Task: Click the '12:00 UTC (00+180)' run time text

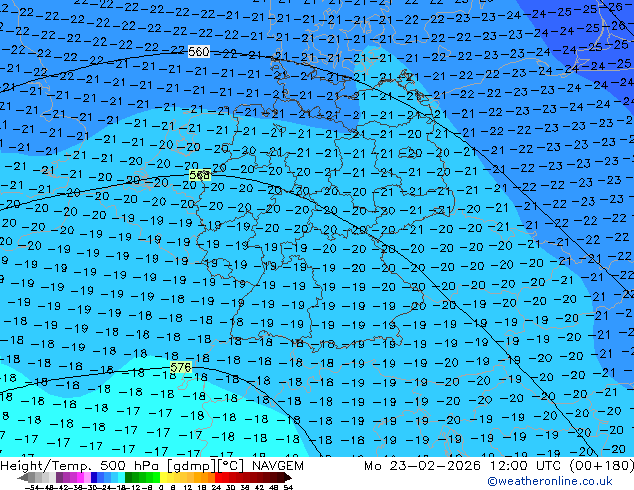Action: 562,466
